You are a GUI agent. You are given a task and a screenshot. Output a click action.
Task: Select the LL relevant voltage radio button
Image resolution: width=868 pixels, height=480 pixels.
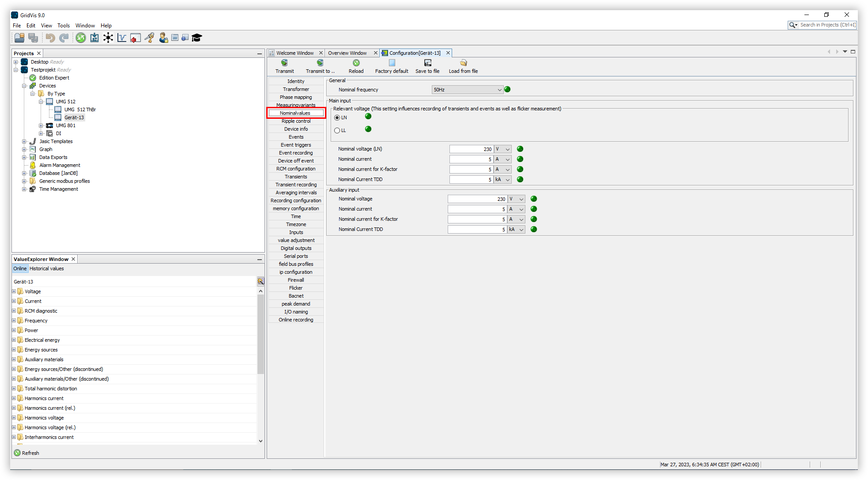pos(337,131)
